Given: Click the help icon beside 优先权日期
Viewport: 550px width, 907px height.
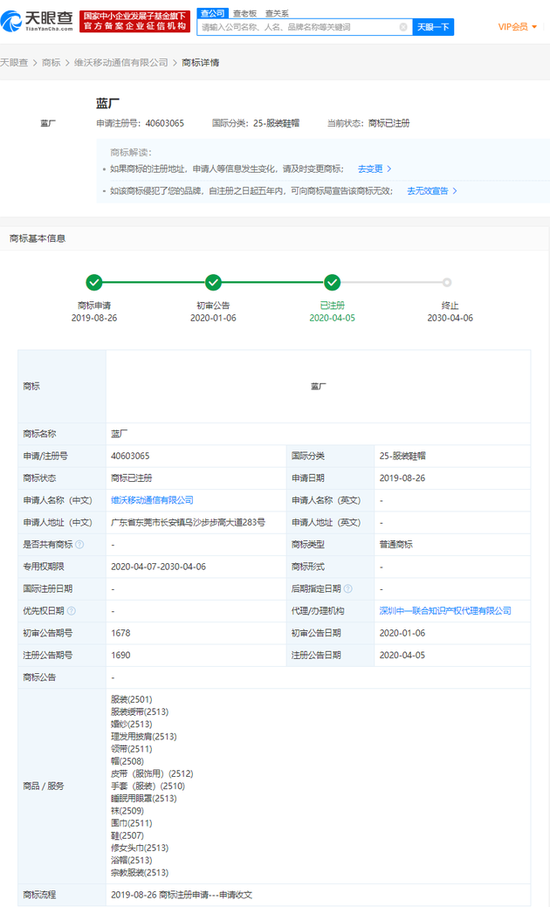Looking at the screenshot, I should pyautogui.click(x=71, y=611).
